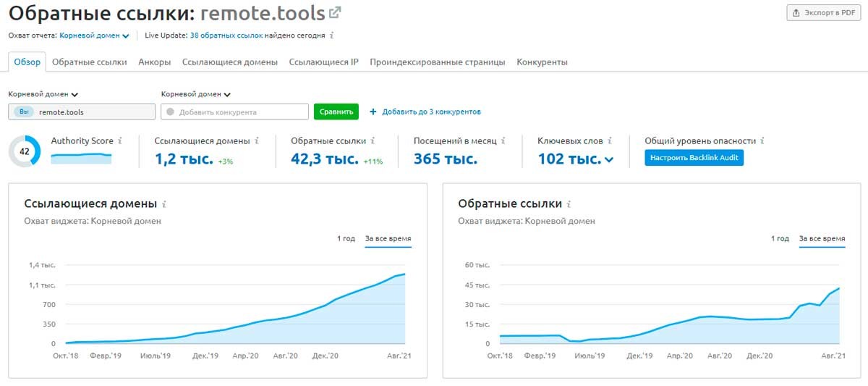
Task: Click the +11% growth label
Action: 373,161
